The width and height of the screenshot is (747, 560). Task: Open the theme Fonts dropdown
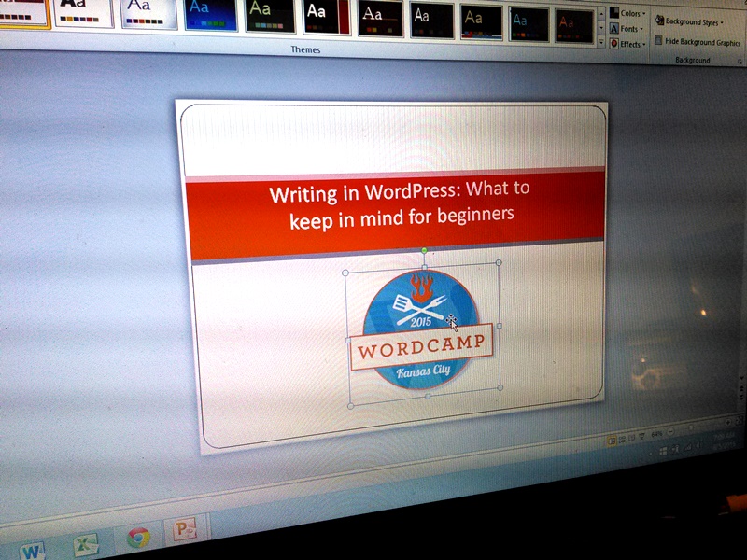pos(627,29)
